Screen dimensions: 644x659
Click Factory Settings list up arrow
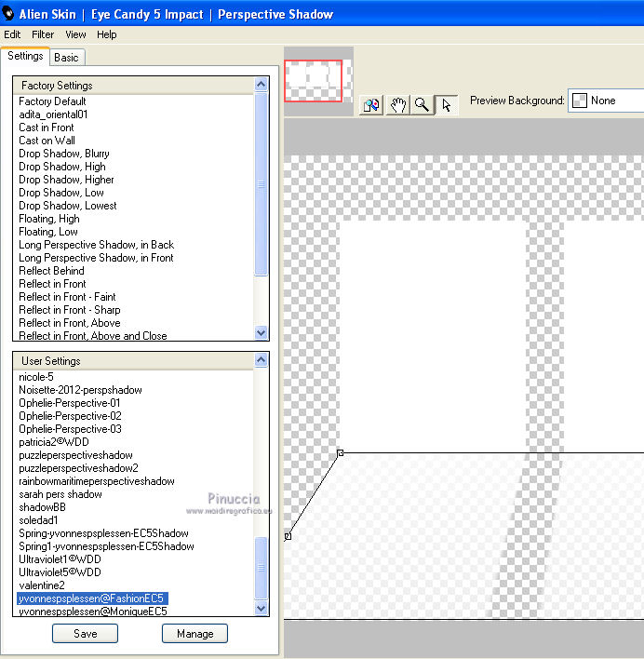click(261, 85)
